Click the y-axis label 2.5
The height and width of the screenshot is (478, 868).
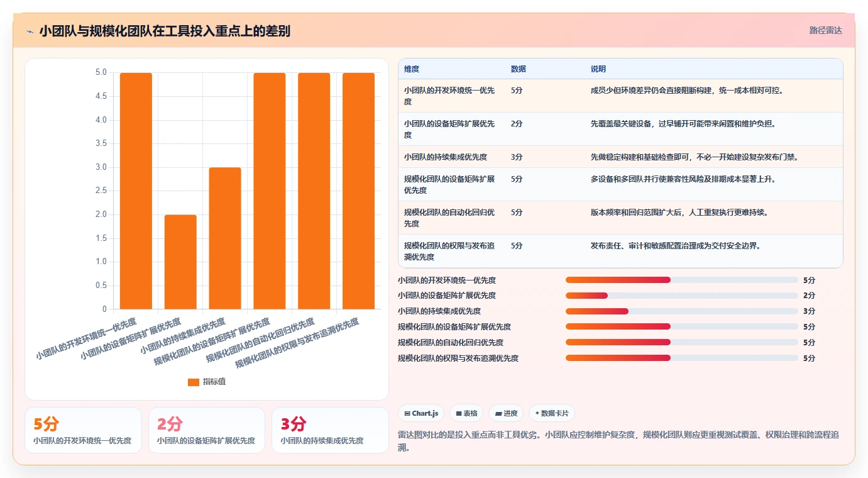tap(101, 191)
